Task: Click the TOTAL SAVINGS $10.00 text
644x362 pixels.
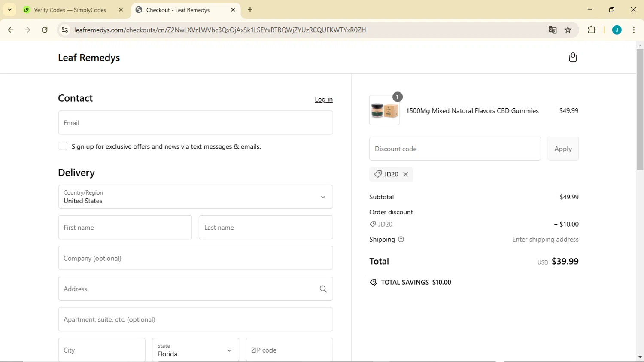Action: (x=416, y=282)
